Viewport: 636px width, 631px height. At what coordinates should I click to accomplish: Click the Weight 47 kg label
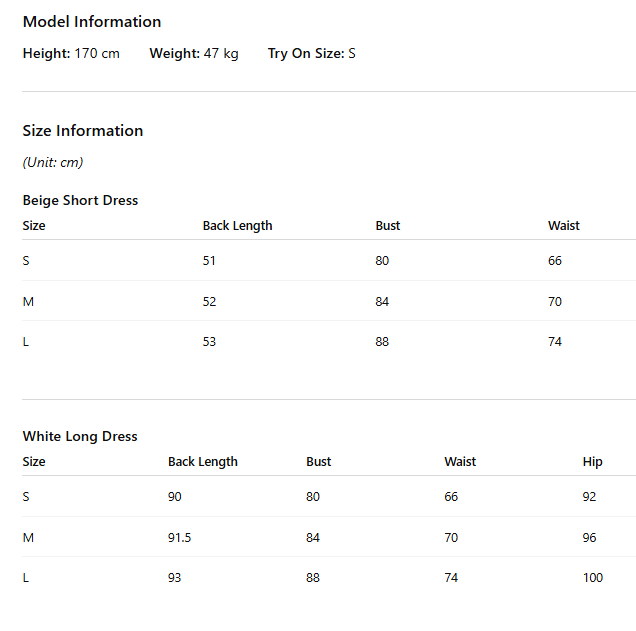[194, 54]
